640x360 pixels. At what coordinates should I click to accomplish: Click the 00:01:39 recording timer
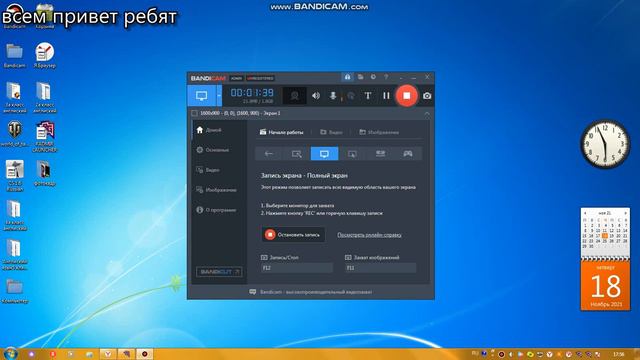point(252,93)
